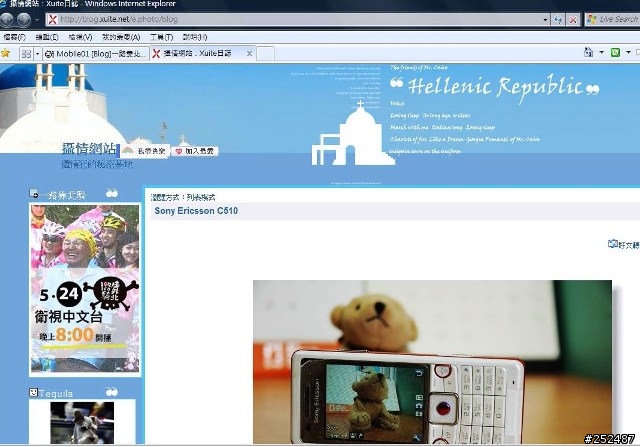Click the Stop loading button
This screenshot has width=640, height=447.
tap(573, 20)
